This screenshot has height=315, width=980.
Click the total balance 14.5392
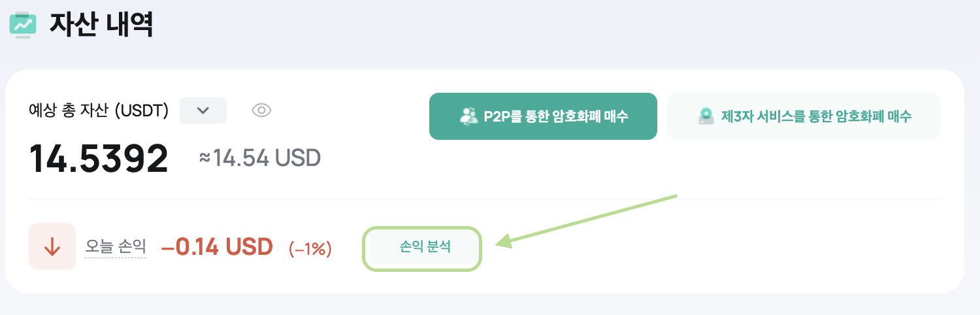pyautogui.click(x=99, y=158)
